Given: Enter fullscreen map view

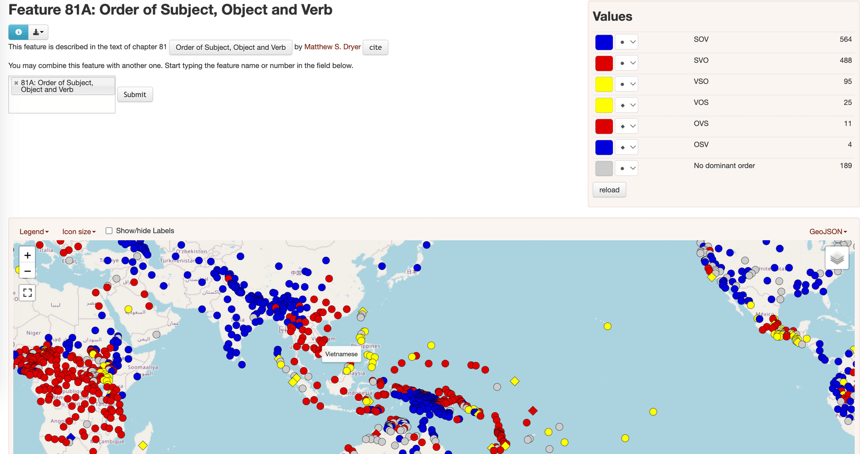Looking at the screenshot, I should click(27, 293).
